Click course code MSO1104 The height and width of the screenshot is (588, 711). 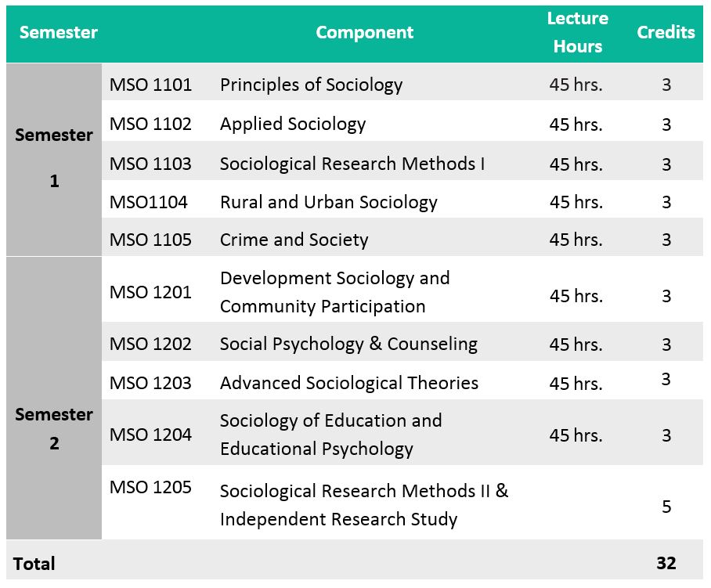tap(149, 202)
